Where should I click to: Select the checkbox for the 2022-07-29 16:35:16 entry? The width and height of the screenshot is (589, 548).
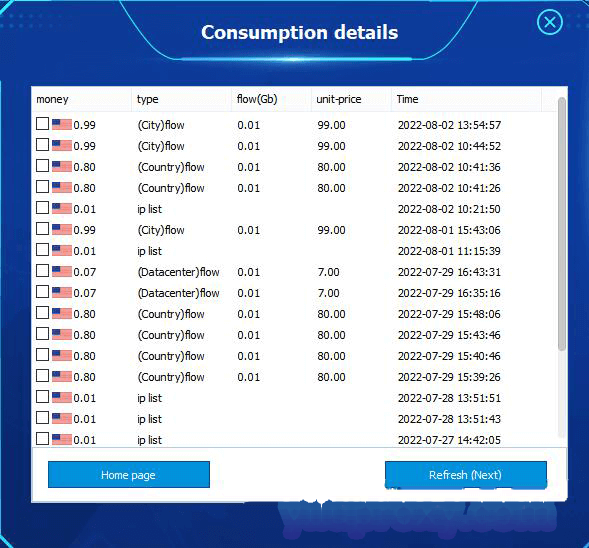point(42,292)
